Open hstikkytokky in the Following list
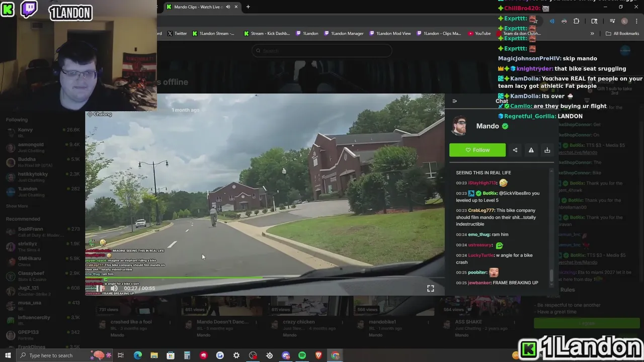The image size is (644, 362). 43,177
